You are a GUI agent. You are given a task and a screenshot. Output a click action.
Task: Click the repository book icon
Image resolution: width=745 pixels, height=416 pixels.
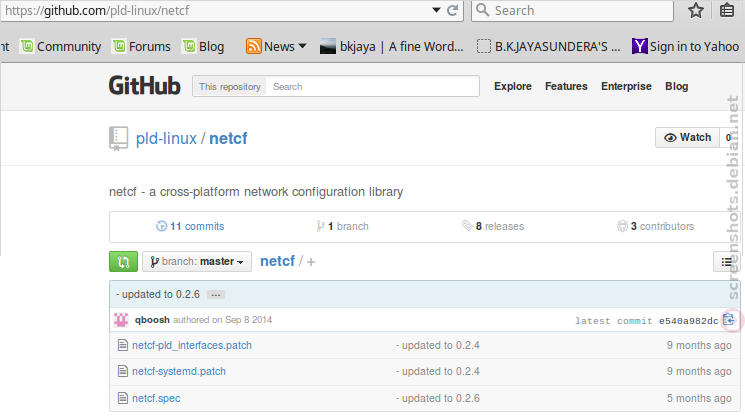pyautogui.click(x=118, y=139)
